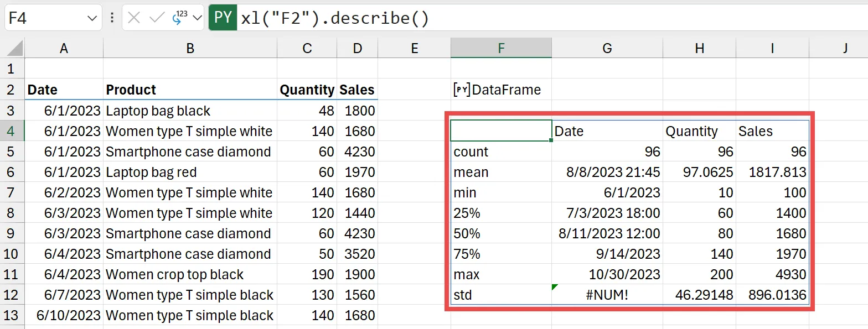This screenshot has height=329, width=868.
Task: Select column B header
Action: pyautogui.click(x=190, y=49)
